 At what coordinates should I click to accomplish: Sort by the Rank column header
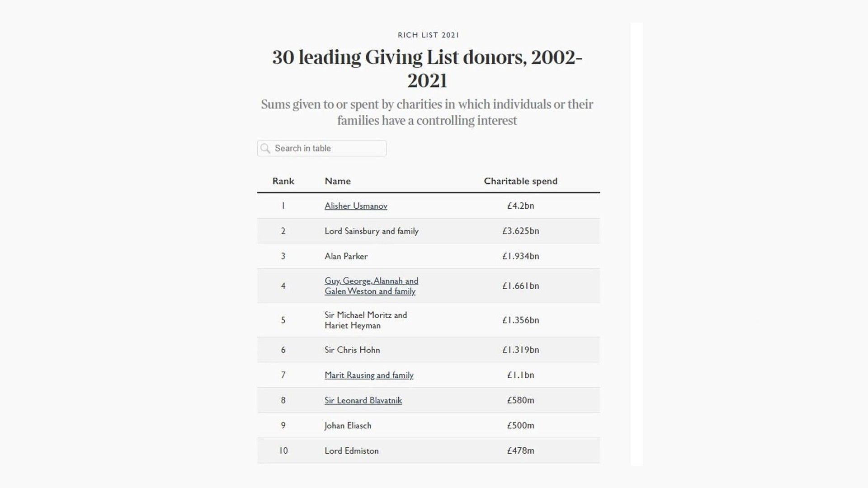[x=283, y=181]
